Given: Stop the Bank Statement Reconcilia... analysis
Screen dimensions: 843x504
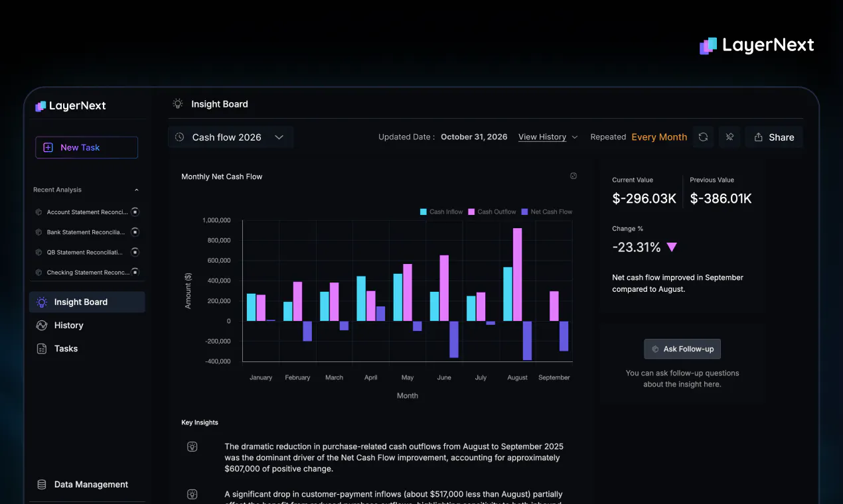Looking at the screenshot, I should 135,232.
